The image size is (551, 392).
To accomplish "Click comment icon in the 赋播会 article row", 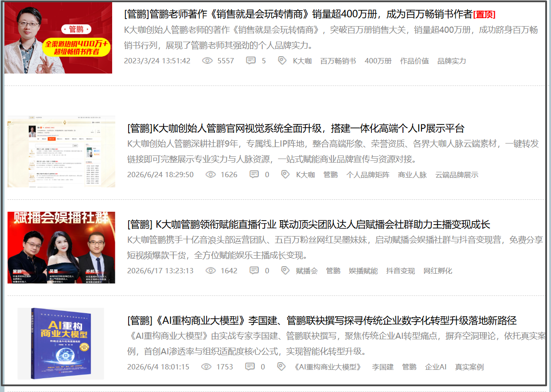I will (254, 271).
